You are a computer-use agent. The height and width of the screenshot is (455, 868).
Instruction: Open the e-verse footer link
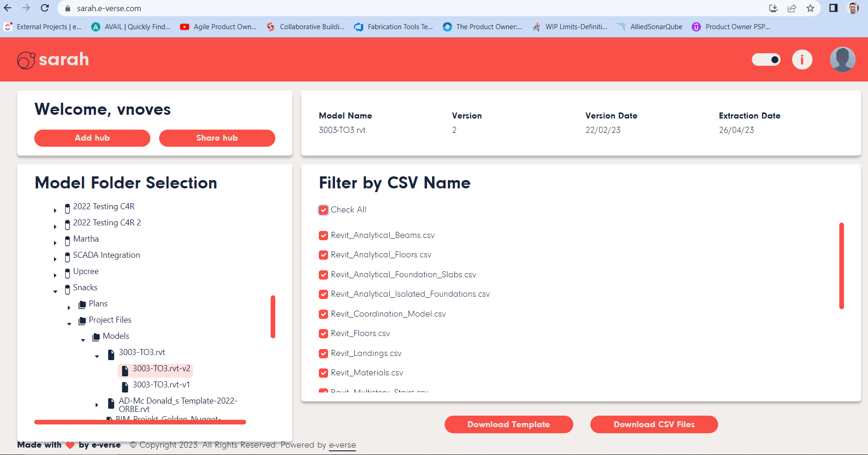[342, 445]
